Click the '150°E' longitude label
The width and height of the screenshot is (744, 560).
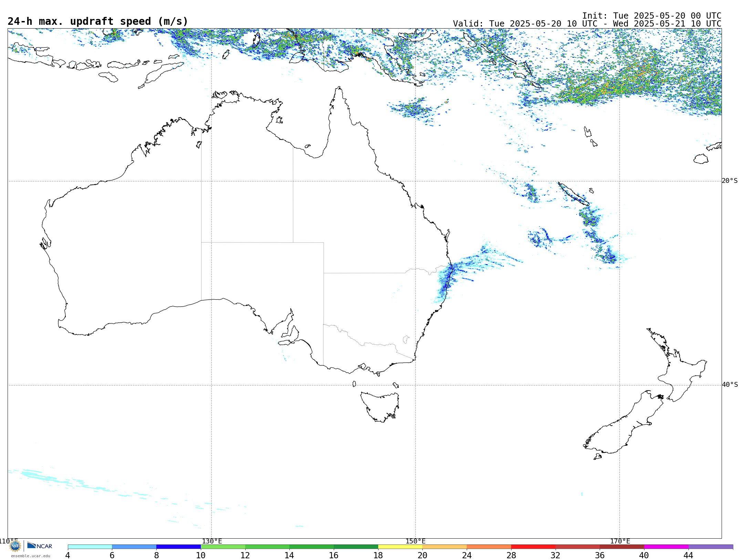tap(415, 541)
